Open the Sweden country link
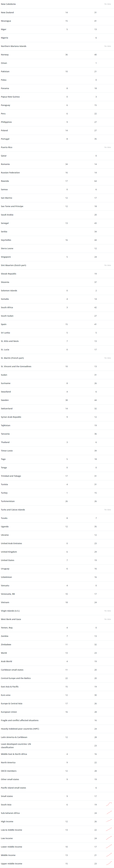 click(x=5, y=400)
